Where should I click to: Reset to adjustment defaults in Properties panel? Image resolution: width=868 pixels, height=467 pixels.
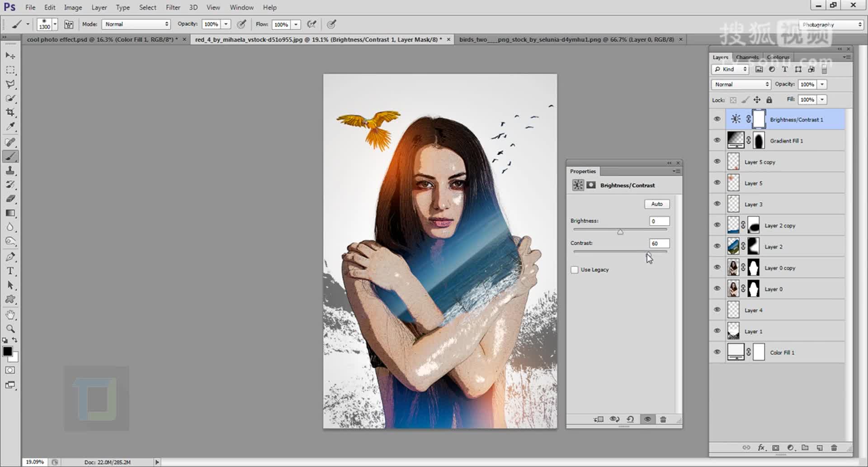[x=631, y=419]
